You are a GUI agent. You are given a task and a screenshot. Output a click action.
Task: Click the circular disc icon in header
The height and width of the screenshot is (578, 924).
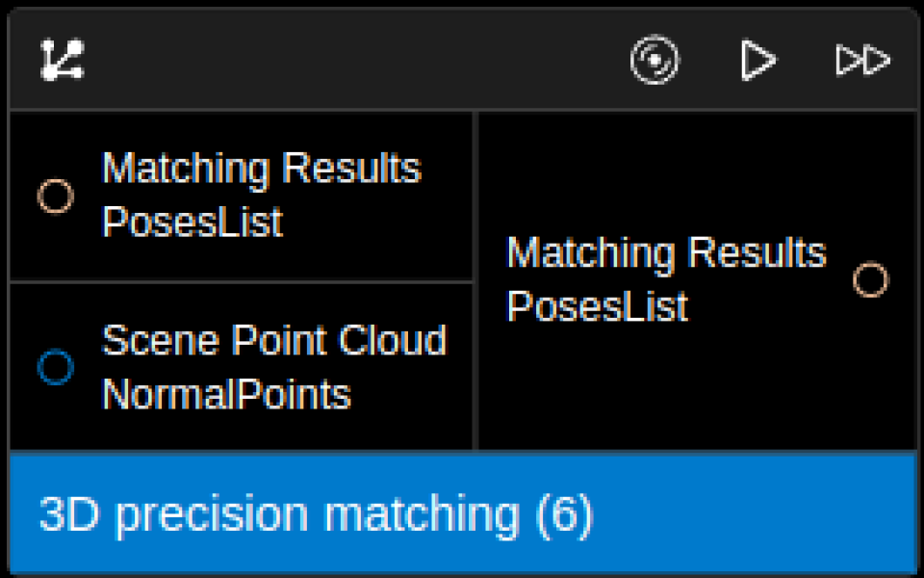(x=654, y=60)
